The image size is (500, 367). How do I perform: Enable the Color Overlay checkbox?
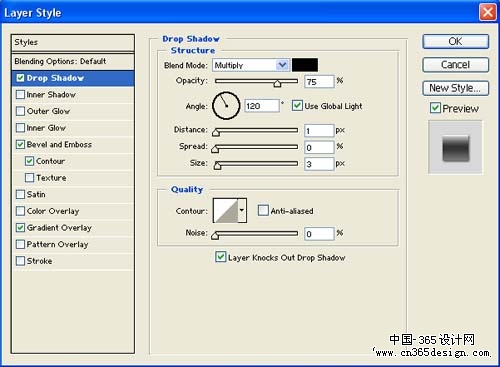[x=20, y=211]
